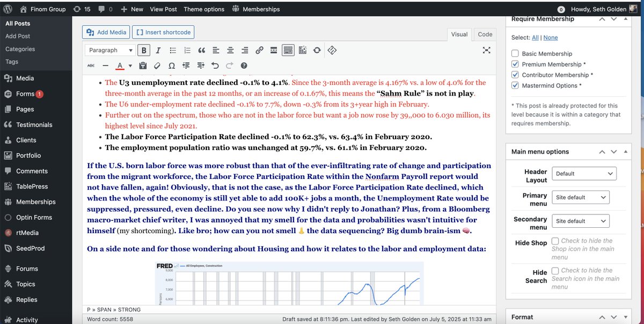Open the Paragraph format dropdown
Image resolution: width=644 pixels, height=324 pixels.
111,50
